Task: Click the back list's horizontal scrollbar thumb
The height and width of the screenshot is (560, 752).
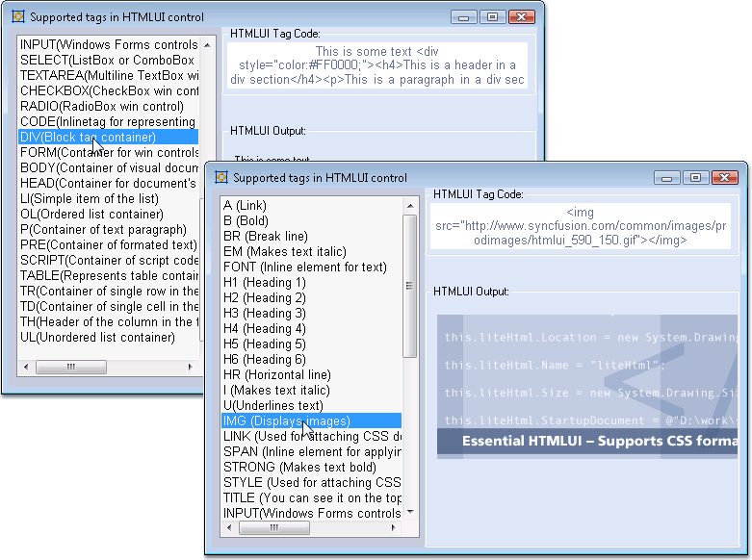Action: click(x=71, y=367)
